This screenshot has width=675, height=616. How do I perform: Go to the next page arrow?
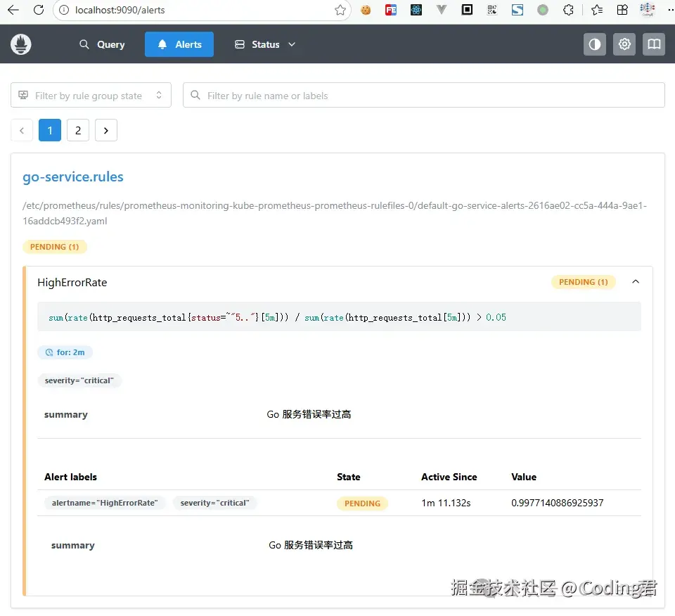tap(106, 130)
